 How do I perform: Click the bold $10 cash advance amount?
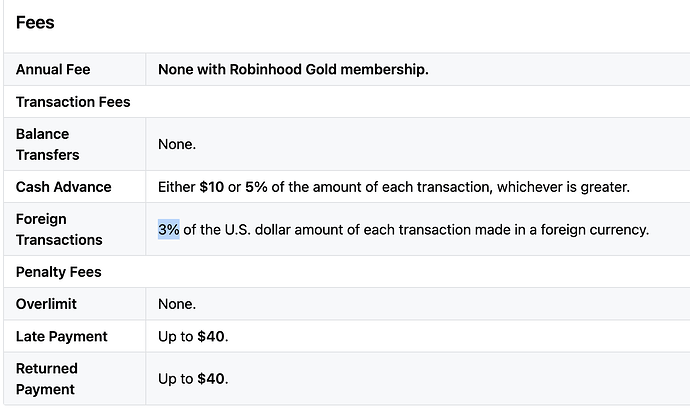(212, 187)
